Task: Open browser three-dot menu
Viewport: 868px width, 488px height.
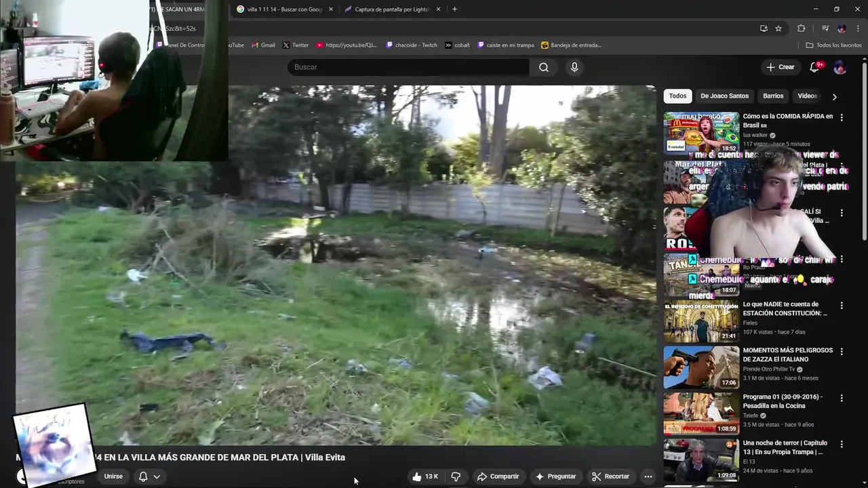Action: 859,28
